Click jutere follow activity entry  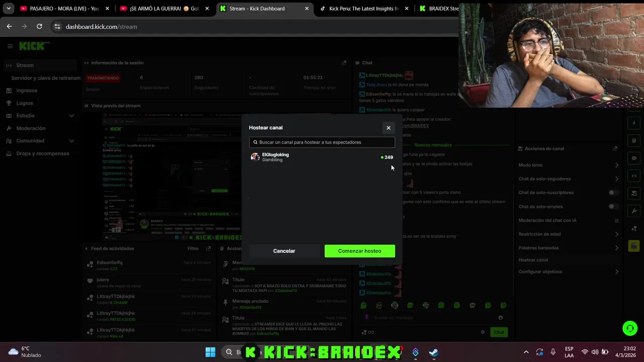click(149, 283)
